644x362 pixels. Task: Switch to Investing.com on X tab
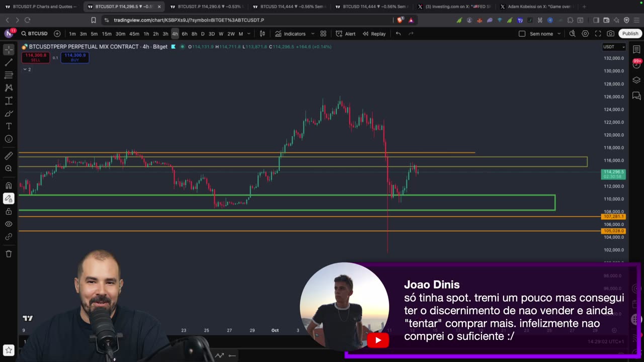click(454, 7)
